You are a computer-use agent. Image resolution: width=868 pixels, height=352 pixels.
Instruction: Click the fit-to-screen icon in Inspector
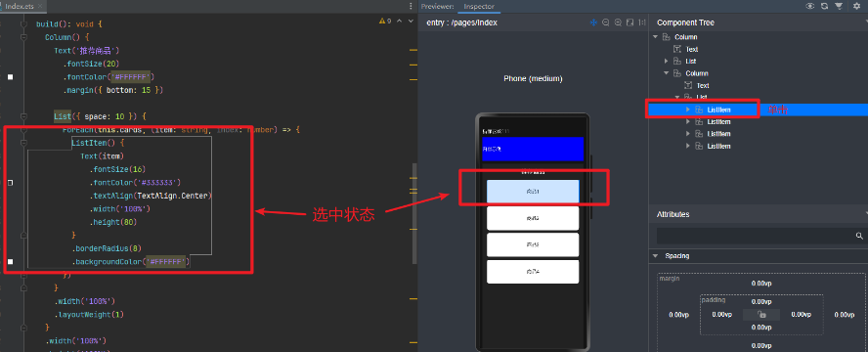629,22
